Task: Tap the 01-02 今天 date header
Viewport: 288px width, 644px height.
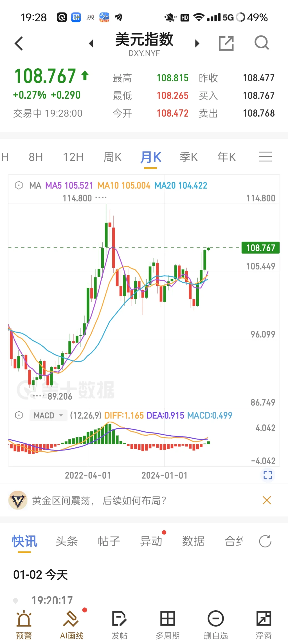Action: tap(41, 574)
